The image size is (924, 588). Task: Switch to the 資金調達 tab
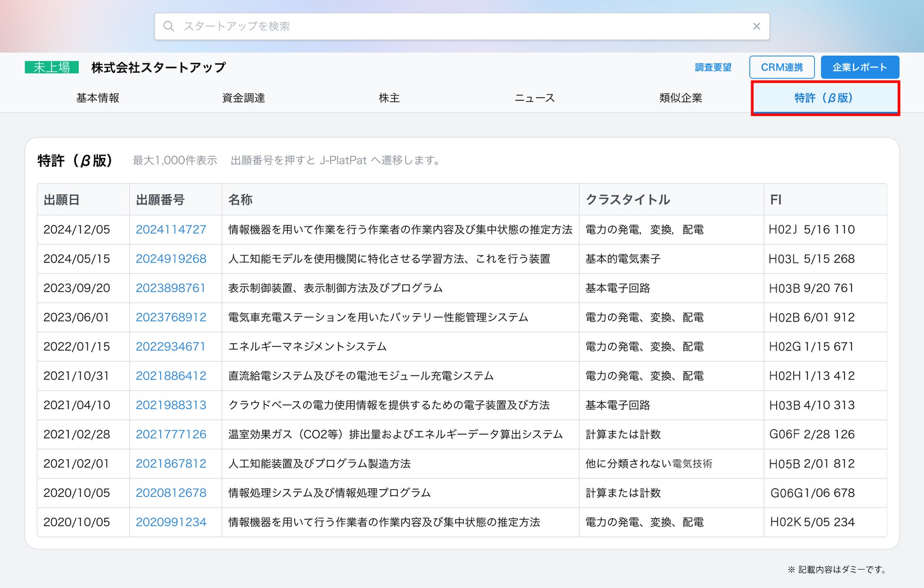pos(243,98)
